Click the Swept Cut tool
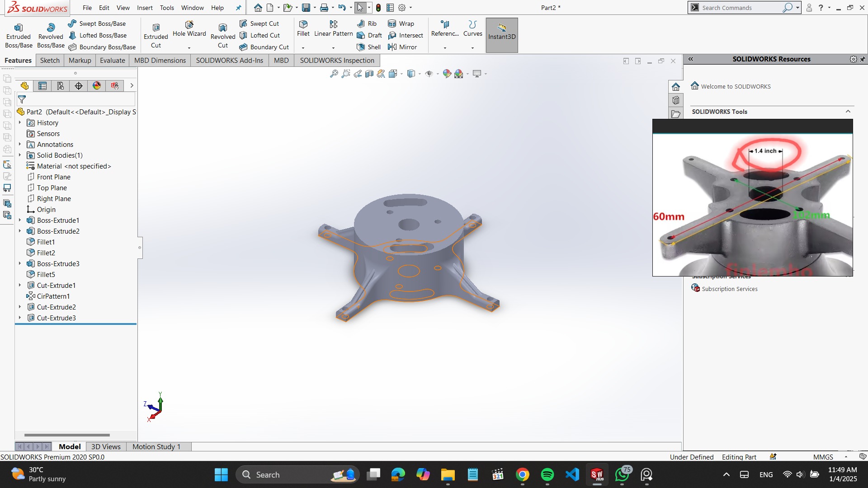Screen dimensions: 868x488 click(259, 23)
